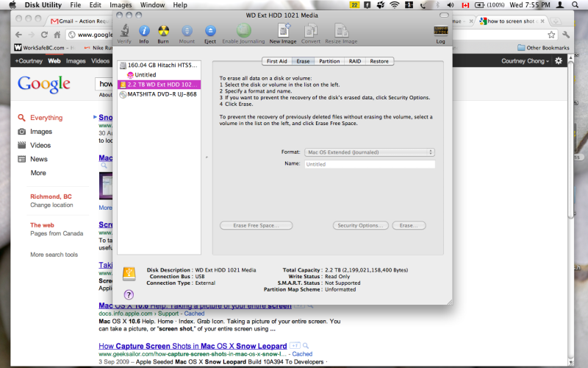This screenshot has width=588, height=368.
Task: Click Chrome's reload button
Action: click(44, 35)
